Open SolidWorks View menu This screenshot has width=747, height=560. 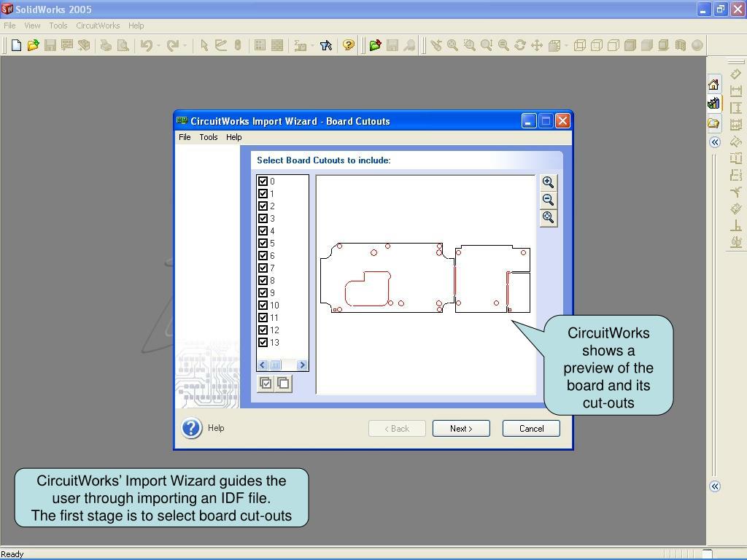[32, 26]
